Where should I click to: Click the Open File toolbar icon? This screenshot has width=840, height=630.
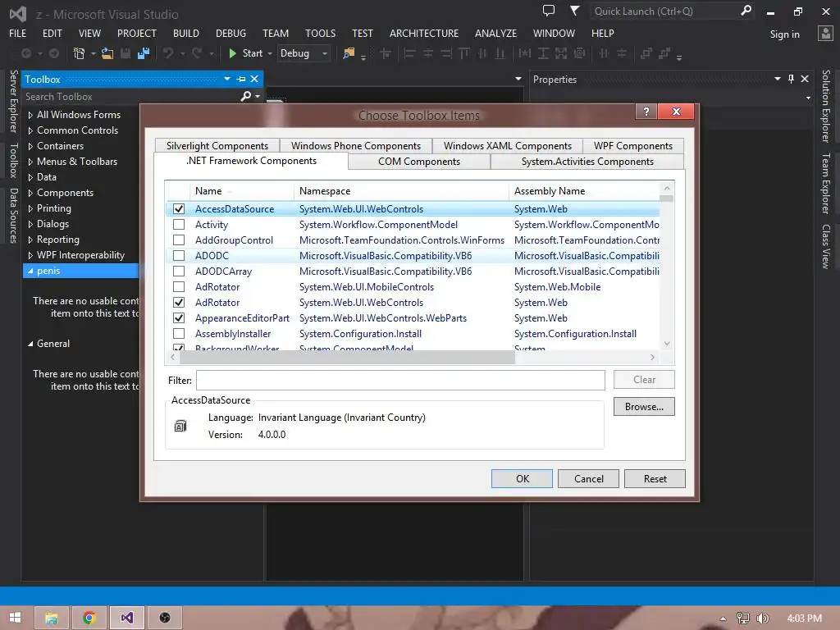click(107, 53)
